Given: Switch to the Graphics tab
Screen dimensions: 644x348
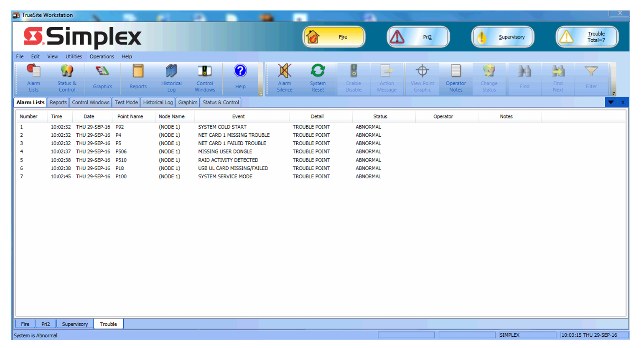Looking at the screenshot, I should point(188,102).
